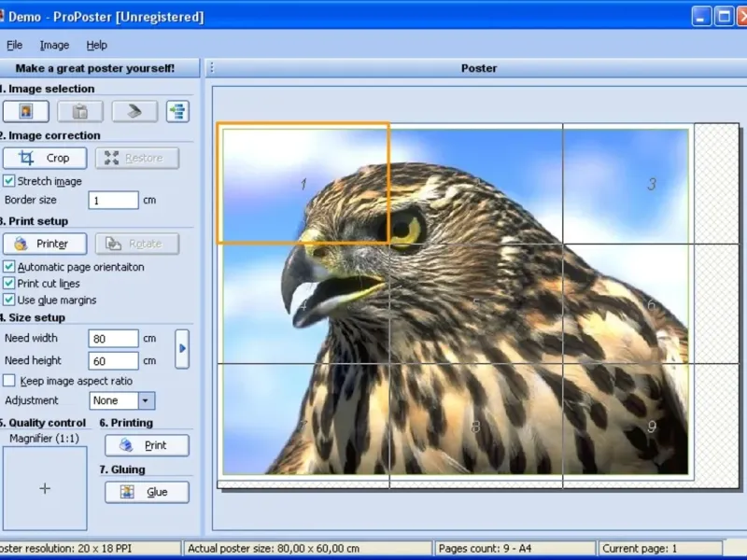Maximize the ProPoster window
Image resolution: width=747 pixels, height=560 pixels.
tap(725, 17)
